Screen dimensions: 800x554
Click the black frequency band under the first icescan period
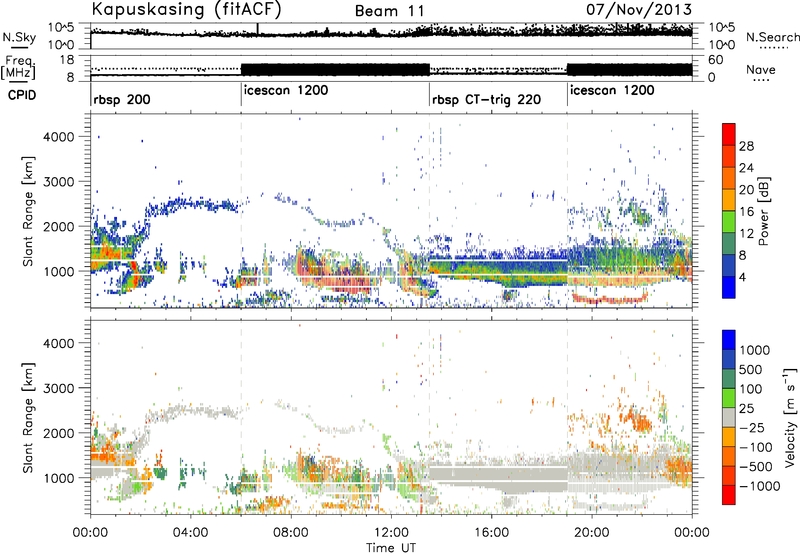click(335, 69)
